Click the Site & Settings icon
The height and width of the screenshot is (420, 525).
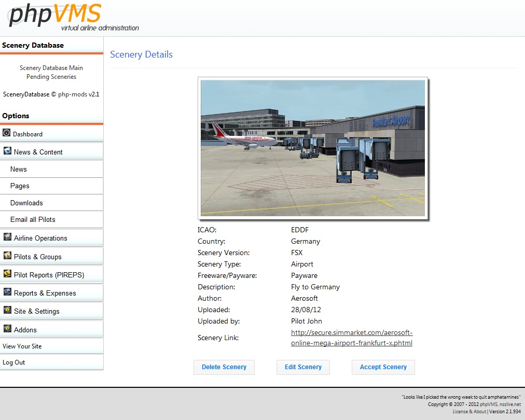7,310
